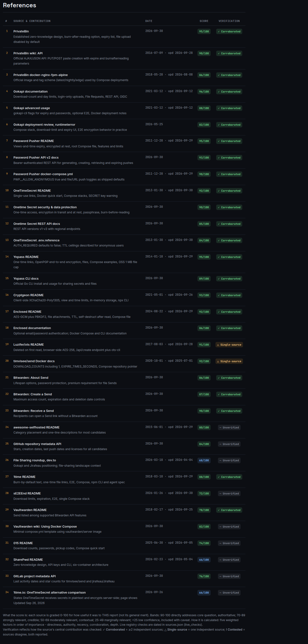
Task: Open the Gokapi advanced usage source
Action: [x=32, y=108]
